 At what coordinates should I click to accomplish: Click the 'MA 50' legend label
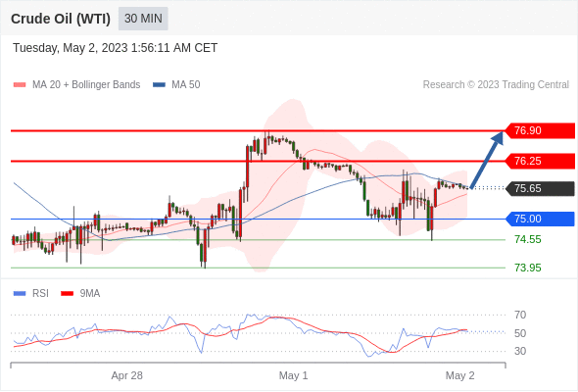[x=186, y=85]
